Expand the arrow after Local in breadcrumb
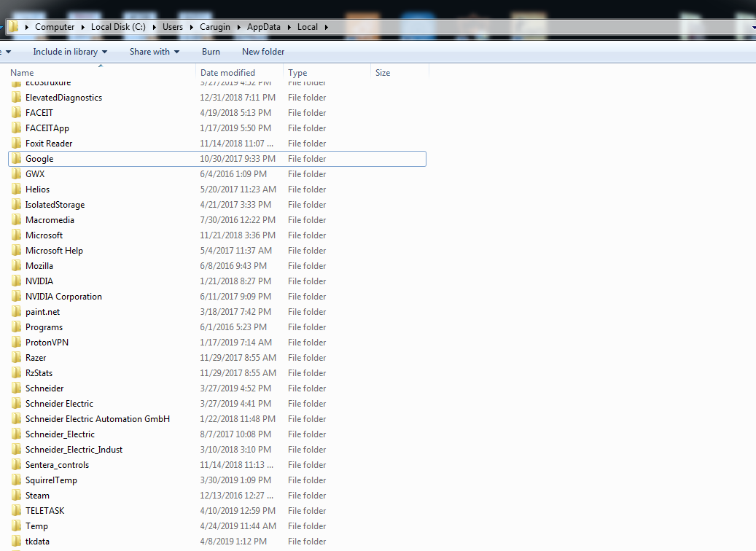 [x=326, y=27]
